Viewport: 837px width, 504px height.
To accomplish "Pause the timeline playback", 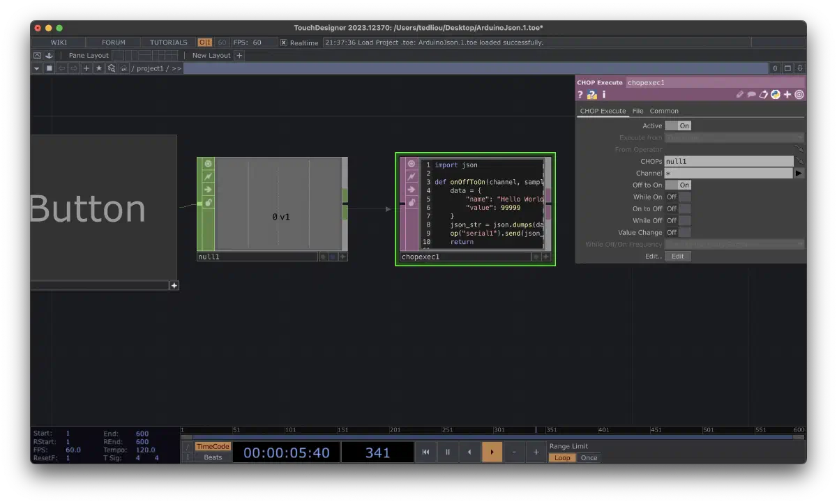I will [448, 452].
